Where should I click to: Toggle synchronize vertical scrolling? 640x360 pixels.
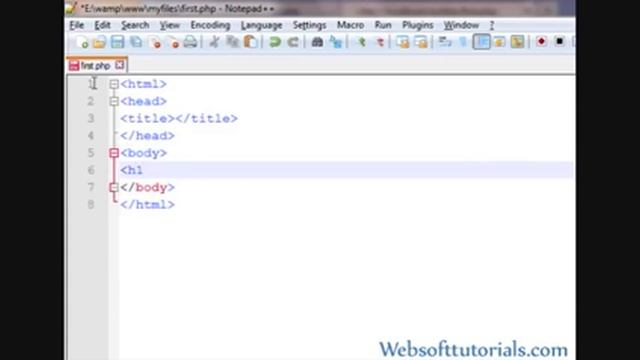(402, 42)
